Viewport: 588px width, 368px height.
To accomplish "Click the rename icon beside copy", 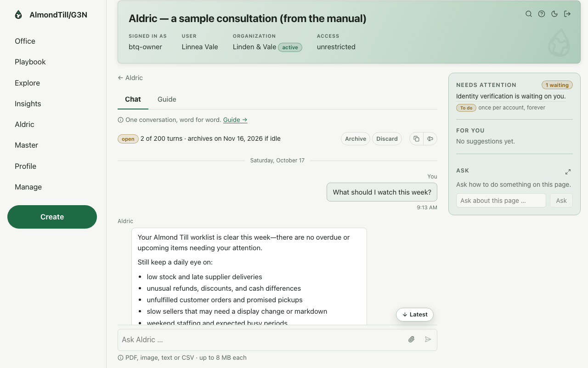I will 430,139.
